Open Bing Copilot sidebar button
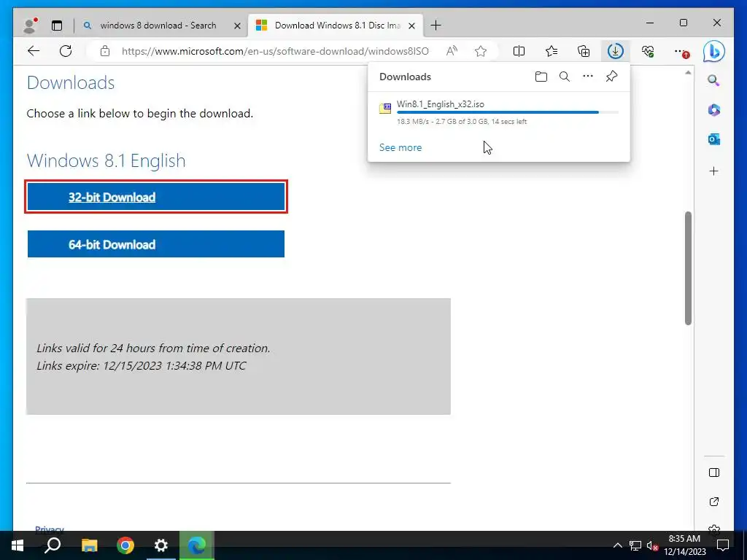 click(x=713, y=51)
